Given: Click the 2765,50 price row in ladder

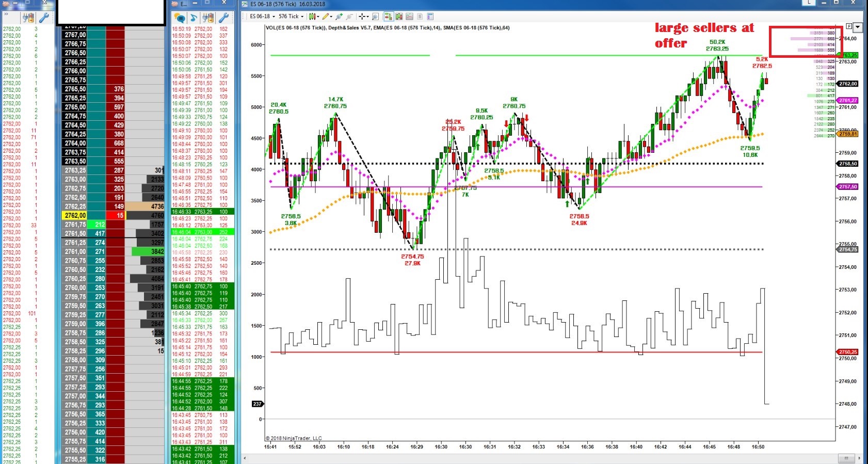Looking at the screenshot, I should (x=75, y=89).
